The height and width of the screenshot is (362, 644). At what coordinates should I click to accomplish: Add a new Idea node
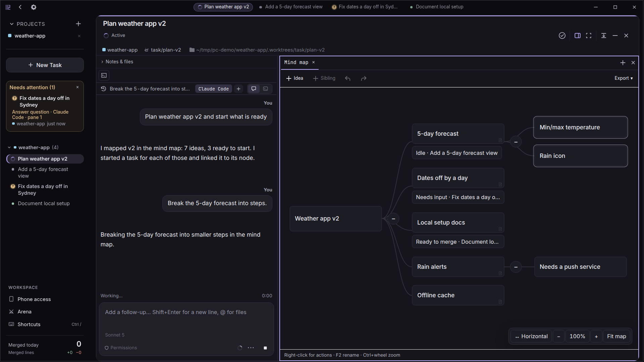pyautogui.click(x=294, y=78)
